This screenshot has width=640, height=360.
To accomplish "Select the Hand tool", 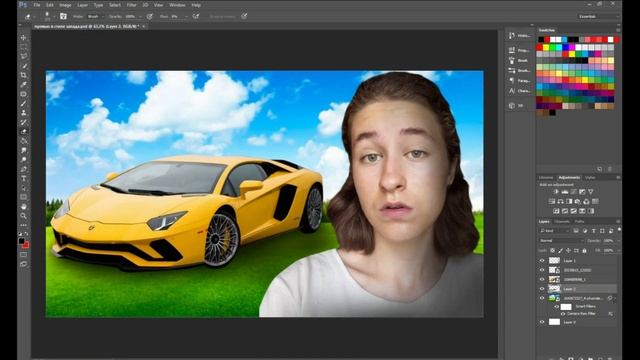I will [24, 207].
